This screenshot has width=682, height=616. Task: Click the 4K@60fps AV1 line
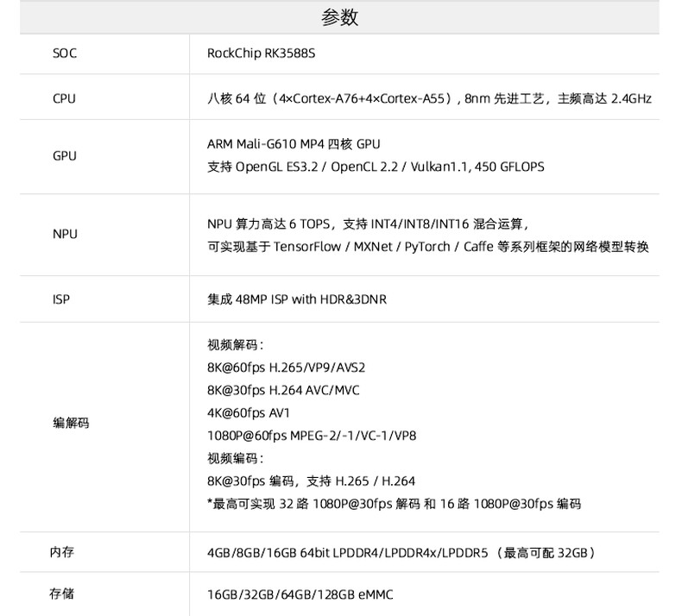[249, 413]
